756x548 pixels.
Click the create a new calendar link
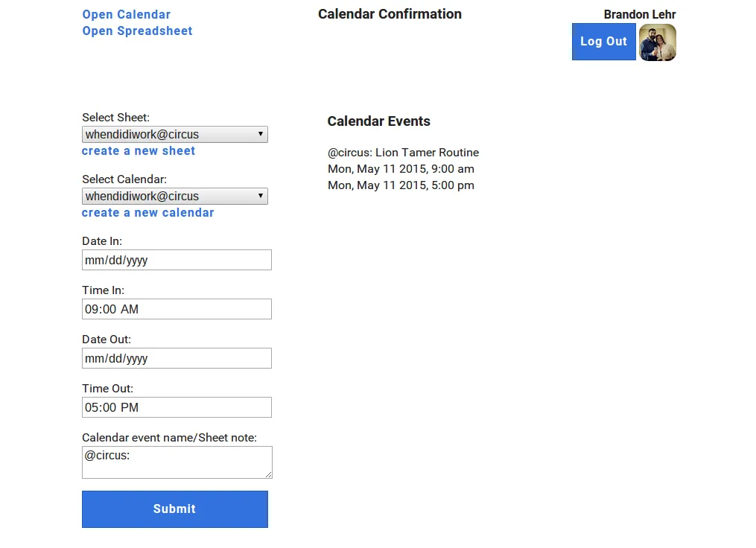(x=147, y=213)
